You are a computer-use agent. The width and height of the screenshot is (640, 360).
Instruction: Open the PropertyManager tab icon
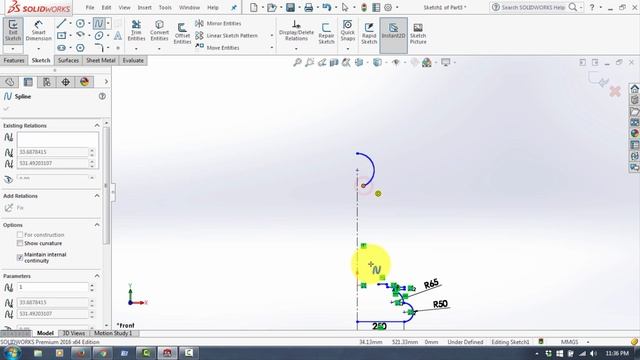coord(28,82)
